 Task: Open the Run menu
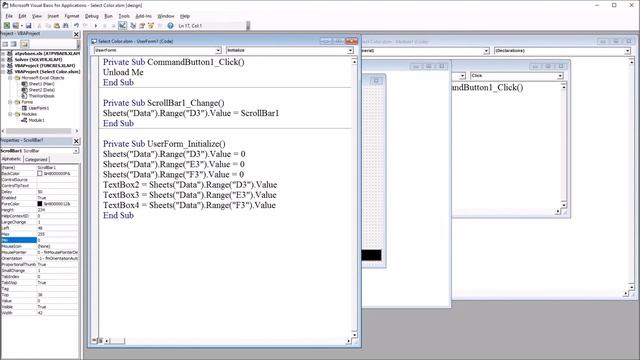tap(108, 16)
